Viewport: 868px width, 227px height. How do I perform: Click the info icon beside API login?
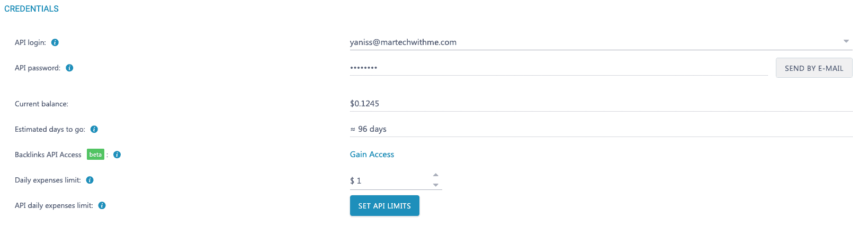pos(55,42)
